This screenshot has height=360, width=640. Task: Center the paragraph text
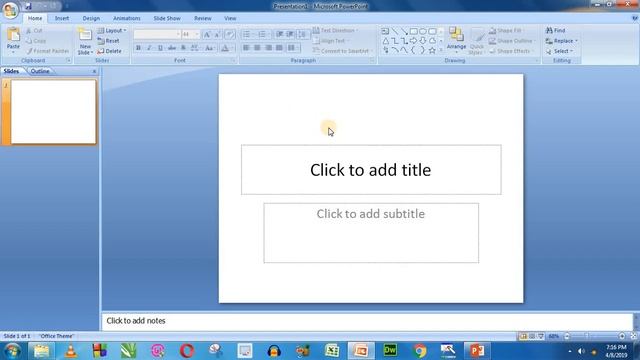point(257,48)
